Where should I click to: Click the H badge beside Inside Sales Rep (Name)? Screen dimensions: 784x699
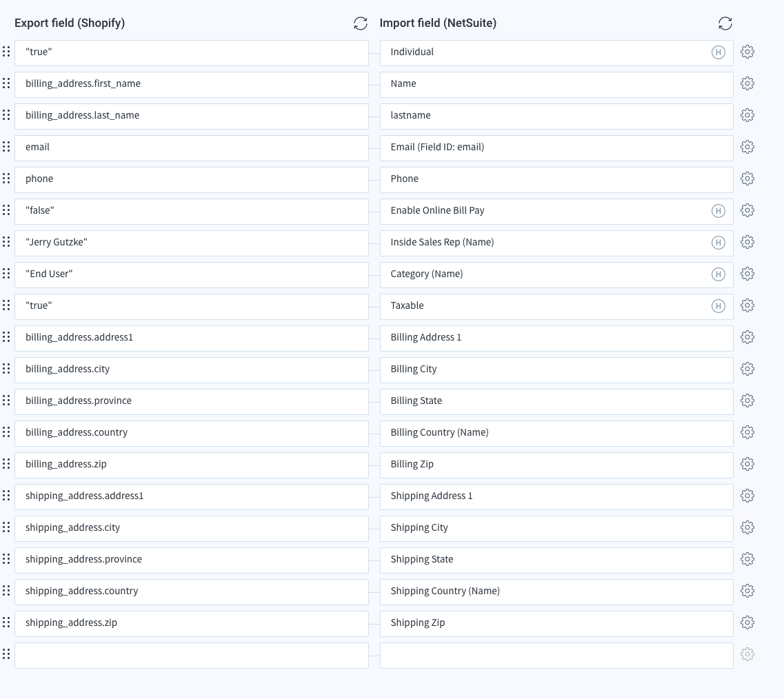pyautogui.click(x=718, y=242)
